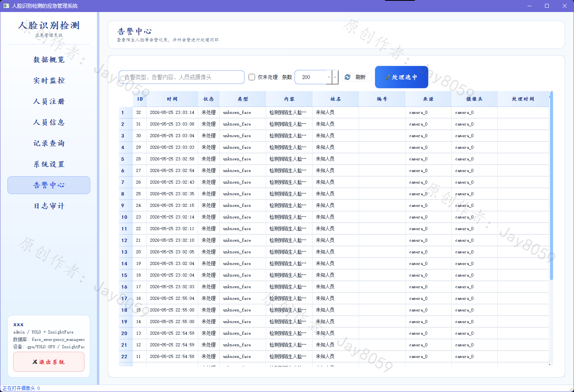
Task: Select the 告警中心 sidebar item
Action: coord(49,185)
